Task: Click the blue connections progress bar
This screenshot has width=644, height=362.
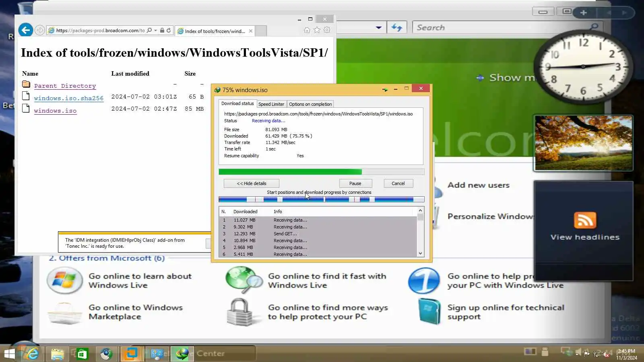Action: pos(321,199)
